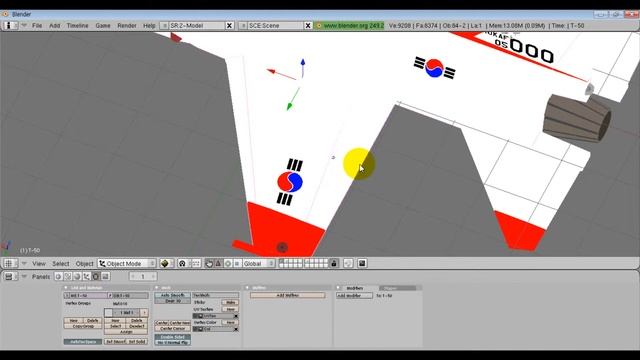Open the Add menu
640x360 pixels.
pos(54,25)
